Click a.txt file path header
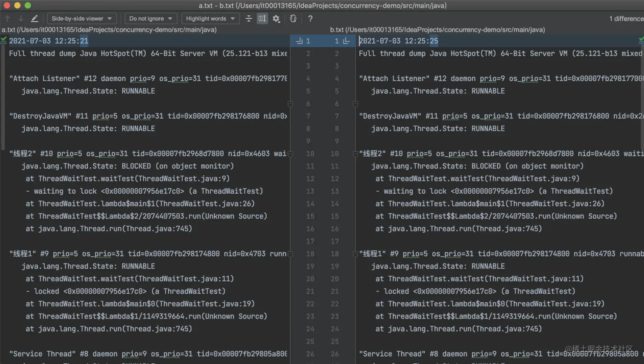The image size is (644, 364). tap(109, 30)
